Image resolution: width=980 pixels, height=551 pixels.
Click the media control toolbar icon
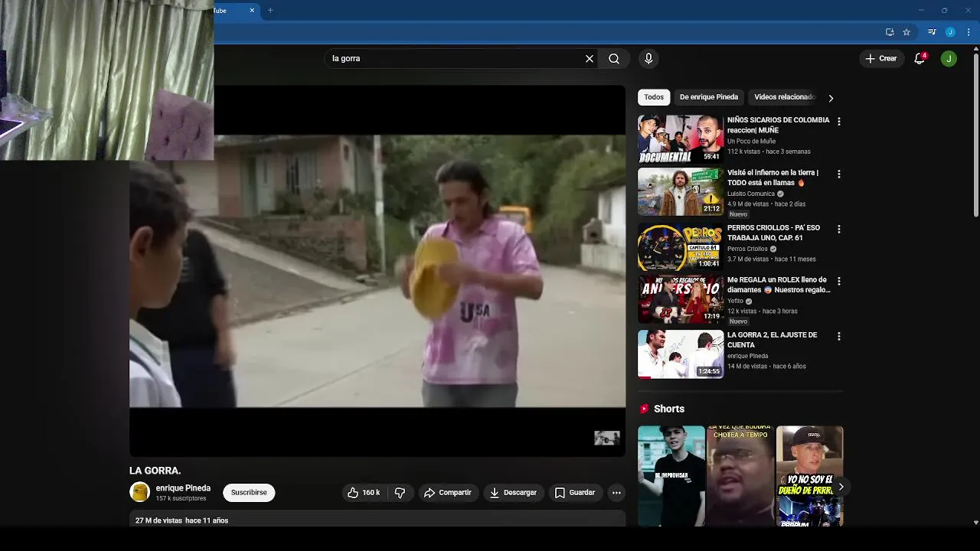coord(932,32)
